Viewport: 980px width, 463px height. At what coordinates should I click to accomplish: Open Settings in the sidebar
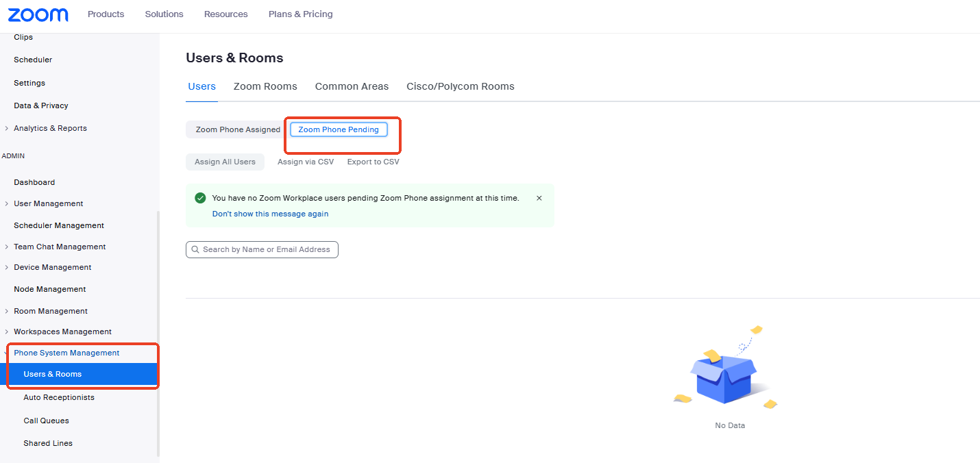point(29,83)
